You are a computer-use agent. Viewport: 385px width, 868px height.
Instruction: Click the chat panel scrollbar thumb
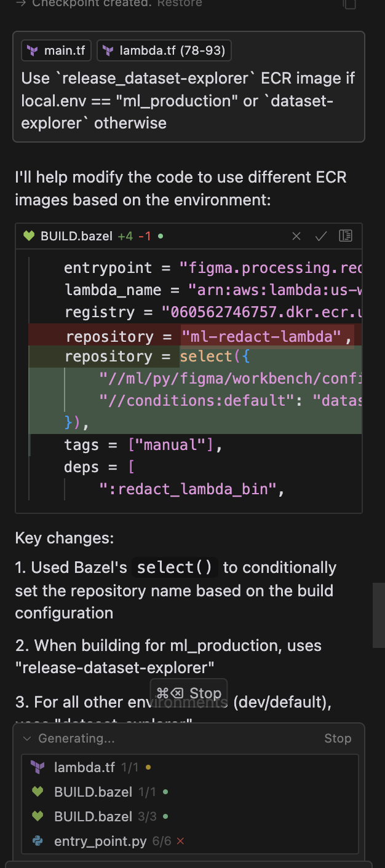pyautogui.click(x=379, y=615)
